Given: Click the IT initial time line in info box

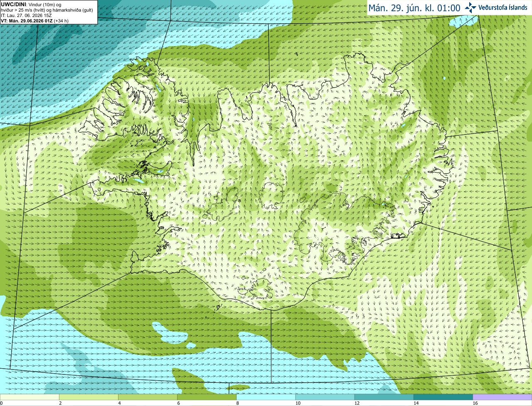Looking at the screenshot, I should (27, 15).
